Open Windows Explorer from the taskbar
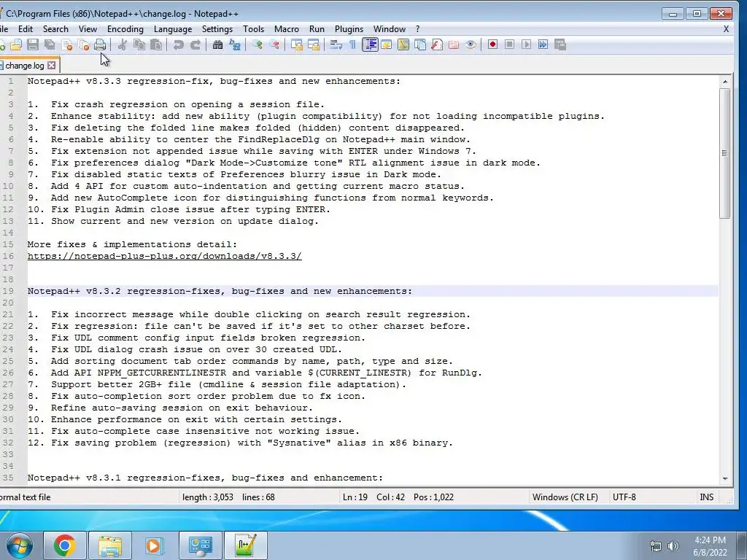The width and height of the screenshot is (747, 560). [x=110, y=545]
